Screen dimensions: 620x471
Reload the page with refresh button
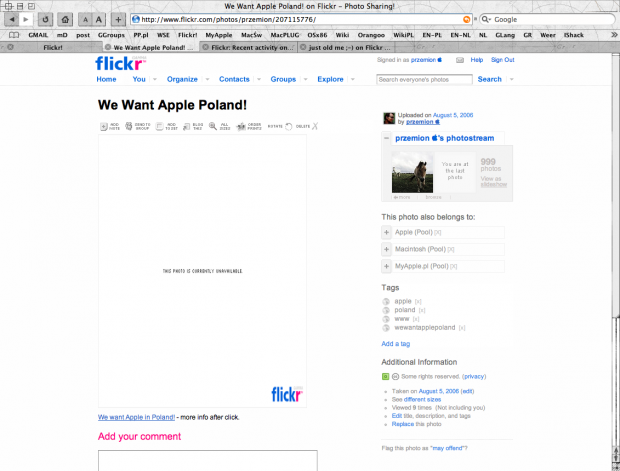(x=45, y=19)
